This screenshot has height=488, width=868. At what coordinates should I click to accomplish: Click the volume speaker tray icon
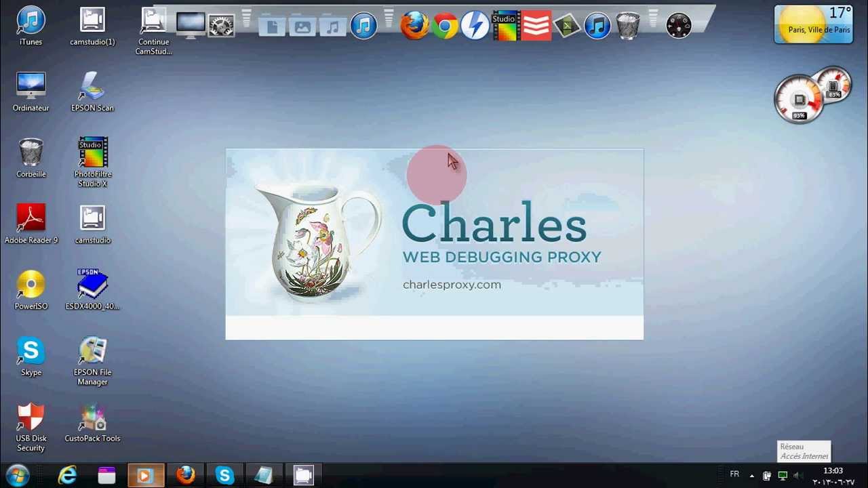pyautogui.click(x=797, y=476)
